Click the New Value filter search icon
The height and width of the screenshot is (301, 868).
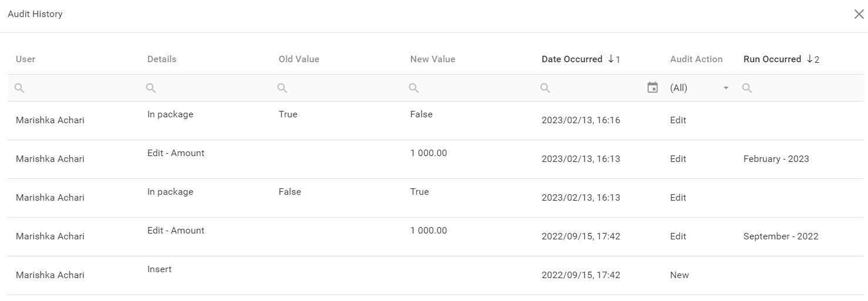click(414, 88)
